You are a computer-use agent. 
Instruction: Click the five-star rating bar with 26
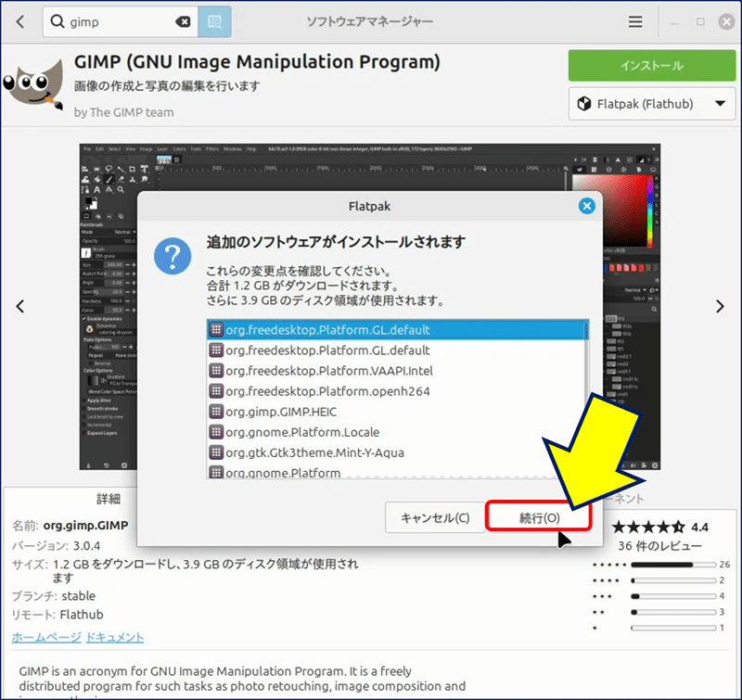pyautogui.click(x=673, y=565)
